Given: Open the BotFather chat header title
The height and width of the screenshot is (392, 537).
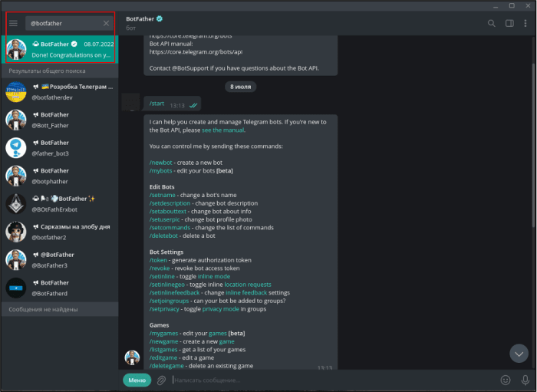Looking at the screenshot, I should click(140, 19).
